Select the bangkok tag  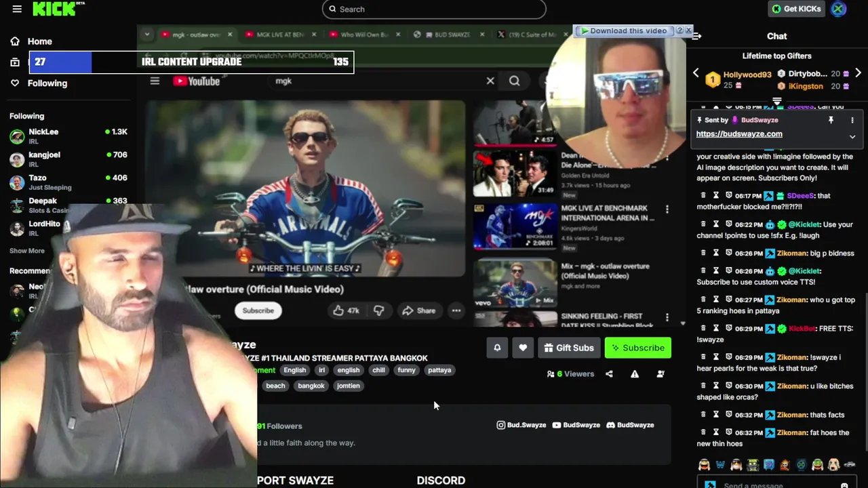tap(311, 386)
